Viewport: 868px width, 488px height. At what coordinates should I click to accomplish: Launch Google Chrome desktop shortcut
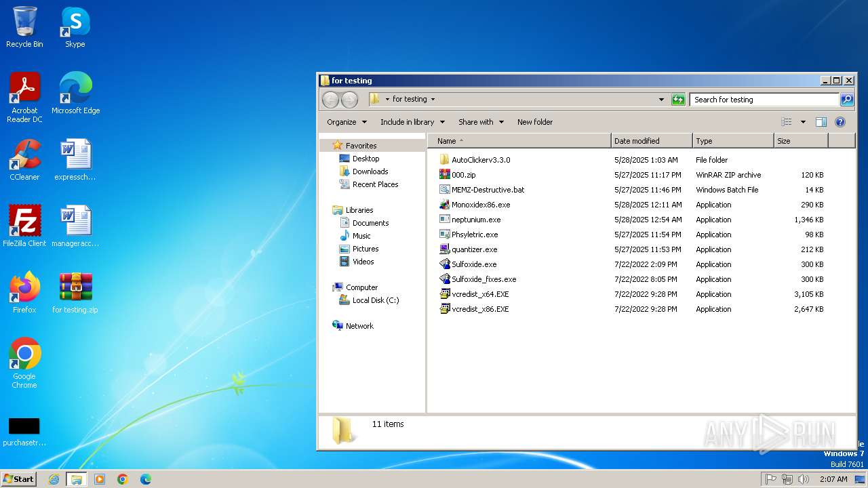24,363
